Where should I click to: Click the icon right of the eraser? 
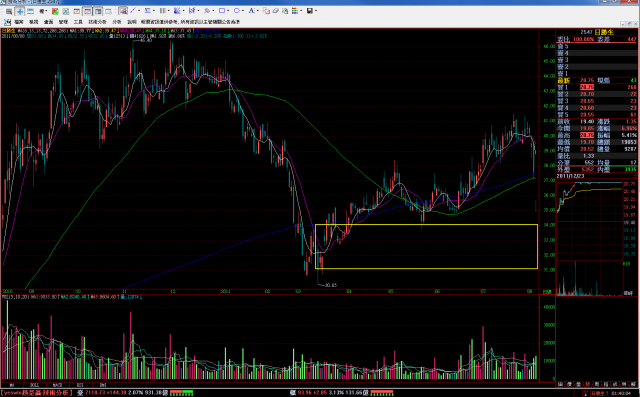tap(285, 11)
